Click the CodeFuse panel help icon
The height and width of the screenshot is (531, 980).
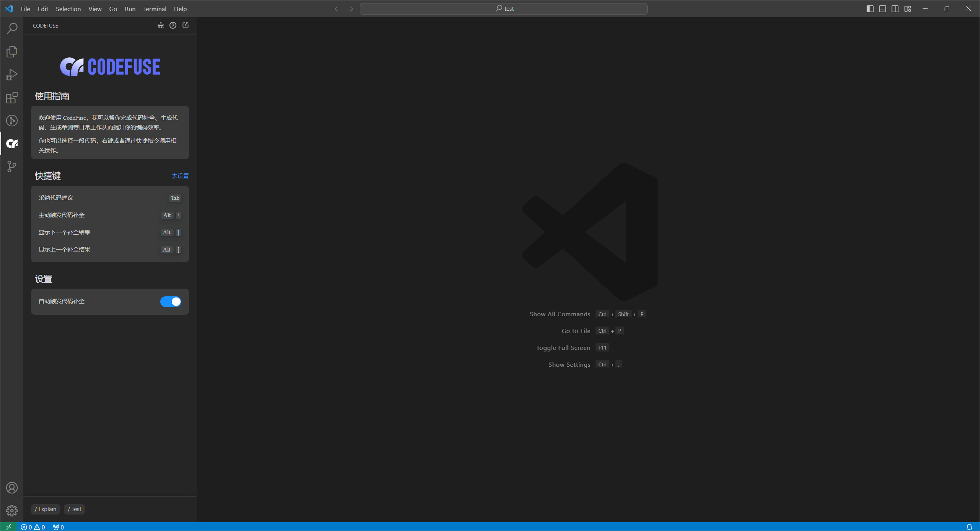[x=173, y=25]
